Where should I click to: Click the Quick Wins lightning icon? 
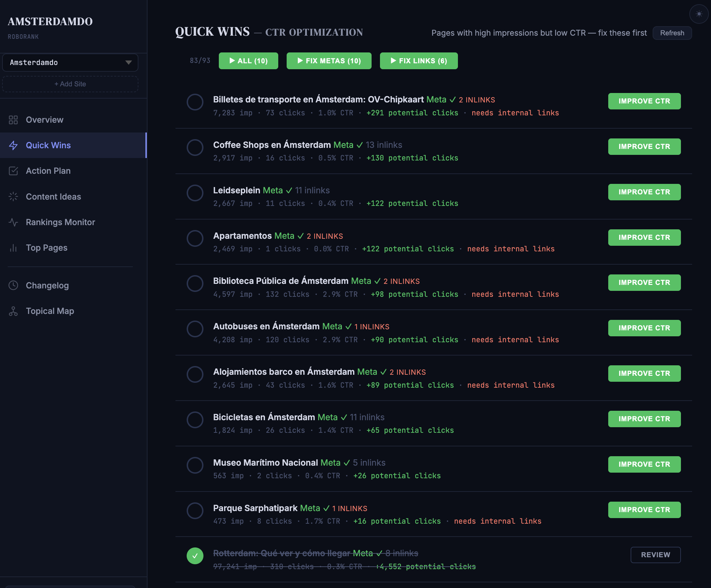(13, 145)
